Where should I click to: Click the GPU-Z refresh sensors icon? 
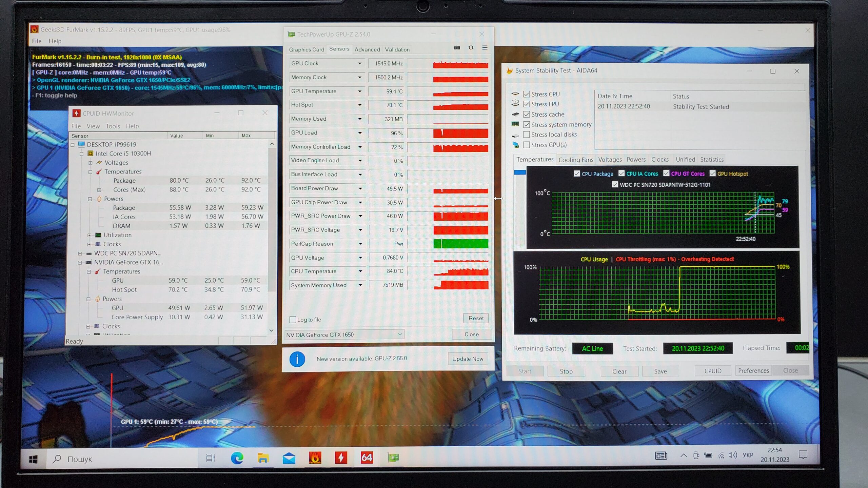click(x=471, y=48)
